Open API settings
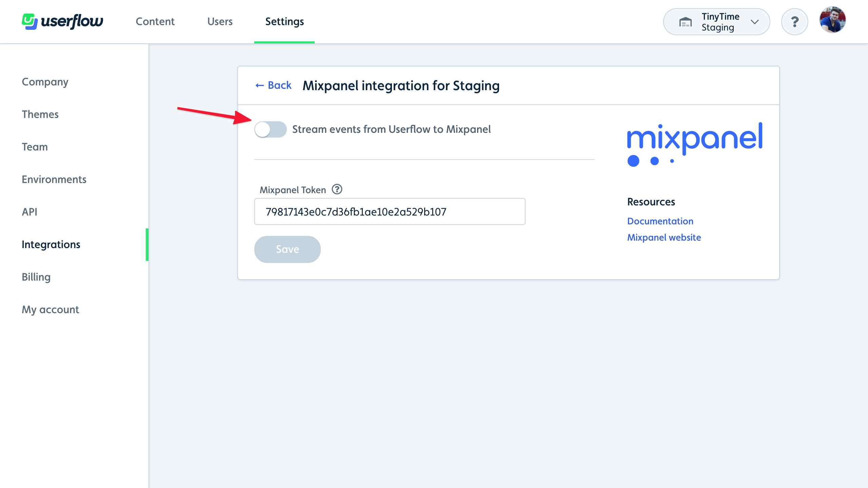 click(29, 212)
